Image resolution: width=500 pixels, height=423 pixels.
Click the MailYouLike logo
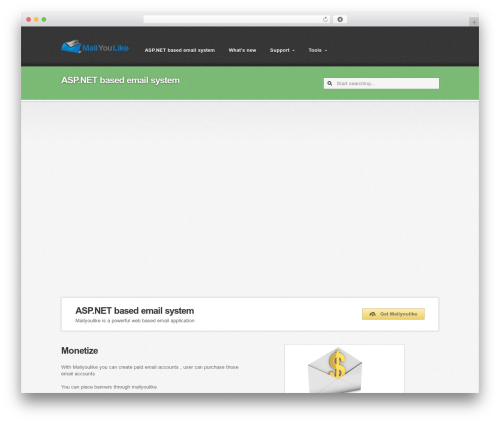point(95,47)
